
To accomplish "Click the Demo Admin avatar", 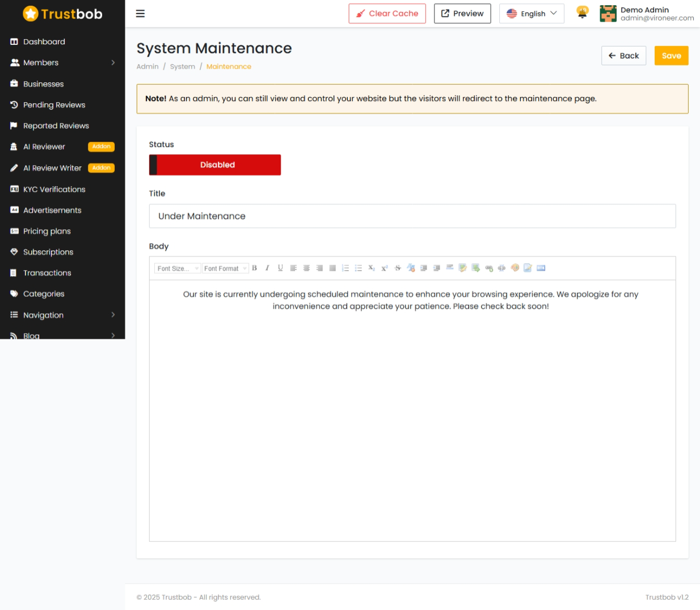I will pyautogui.click(x=608, y=14).
